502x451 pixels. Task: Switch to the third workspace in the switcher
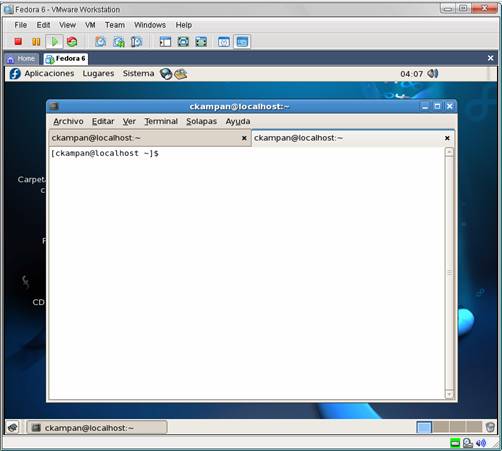click(457, 427)
